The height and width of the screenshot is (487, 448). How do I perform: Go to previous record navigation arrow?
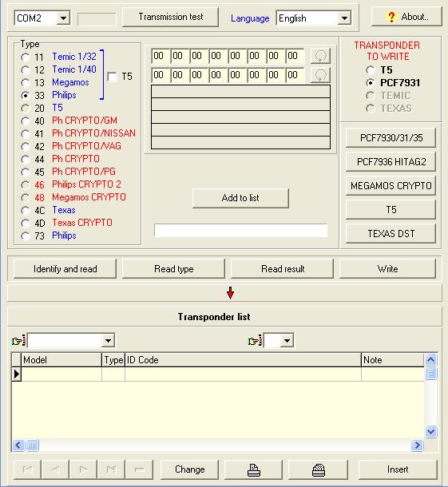coord(55,469)
